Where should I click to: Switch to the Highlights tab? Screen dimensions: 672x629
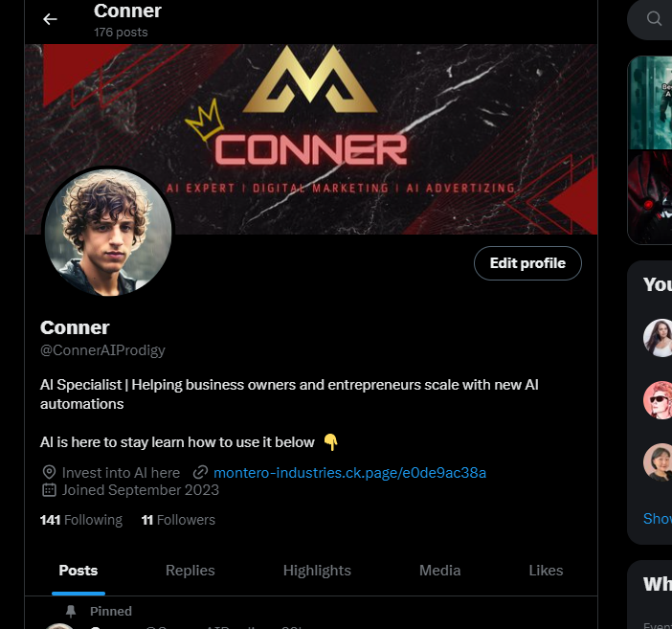[x=317, y=571]
